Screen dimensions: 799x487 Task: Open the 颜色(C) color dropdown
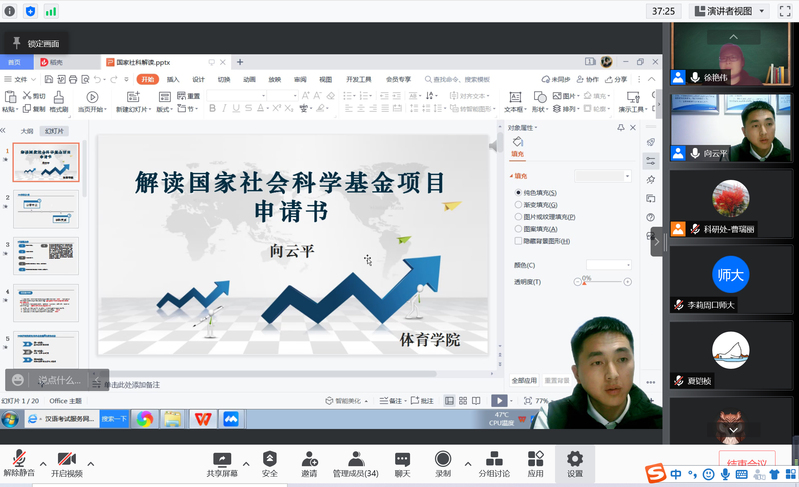[x=609, y=265]
